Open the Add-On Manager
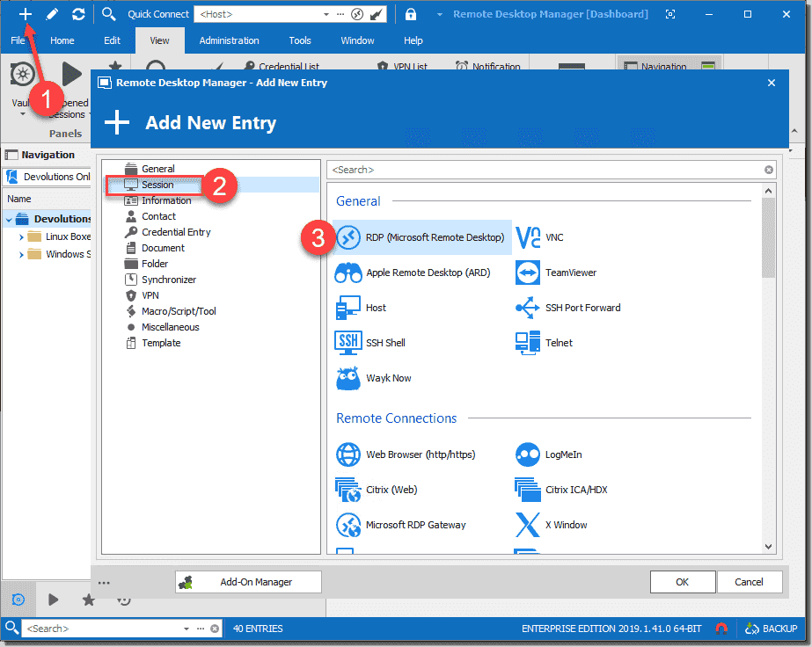 (x=247, y=582)
